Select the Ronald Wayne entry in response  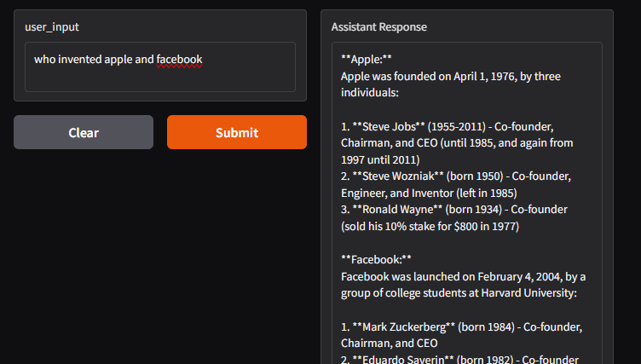[x=454, y=217]
